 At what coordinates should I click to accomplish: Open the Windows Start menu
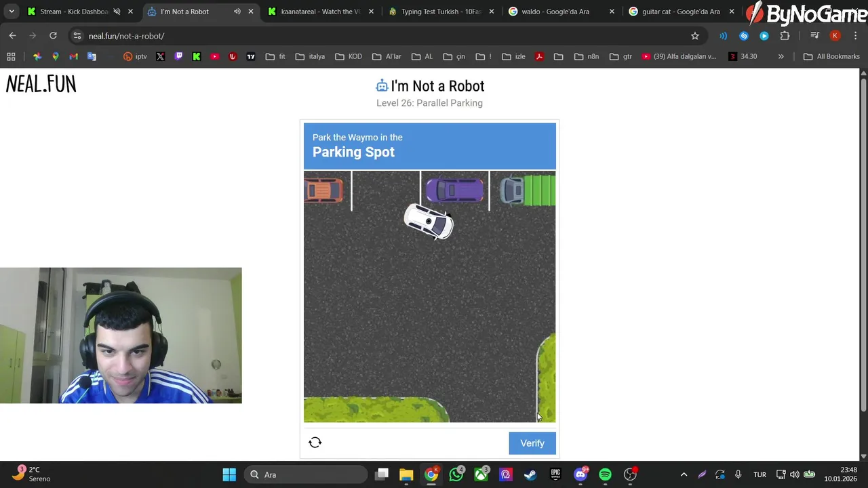tap(229, 474)
